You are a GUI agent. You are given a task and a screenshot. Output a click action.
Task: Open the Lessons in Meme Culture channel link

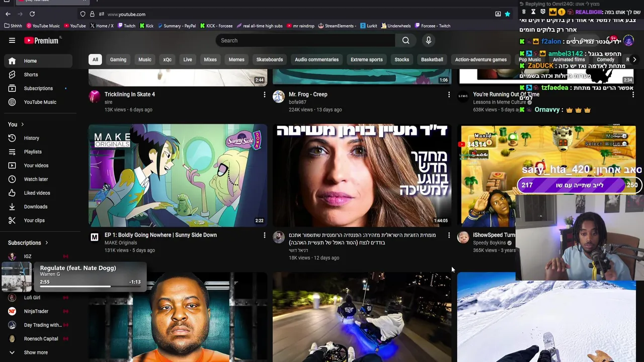pos(500,103)
